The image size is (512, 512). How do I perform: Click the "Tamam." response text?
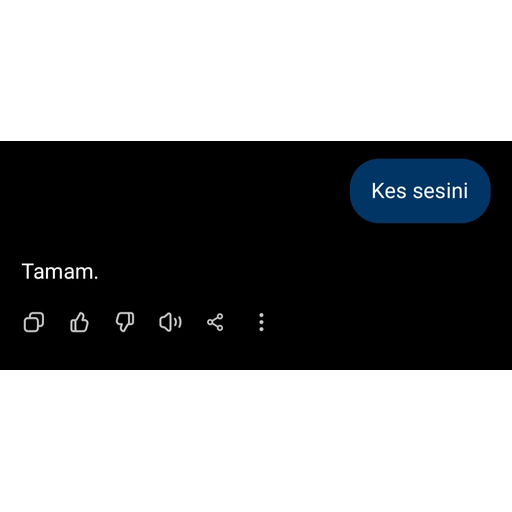[60, 271]
